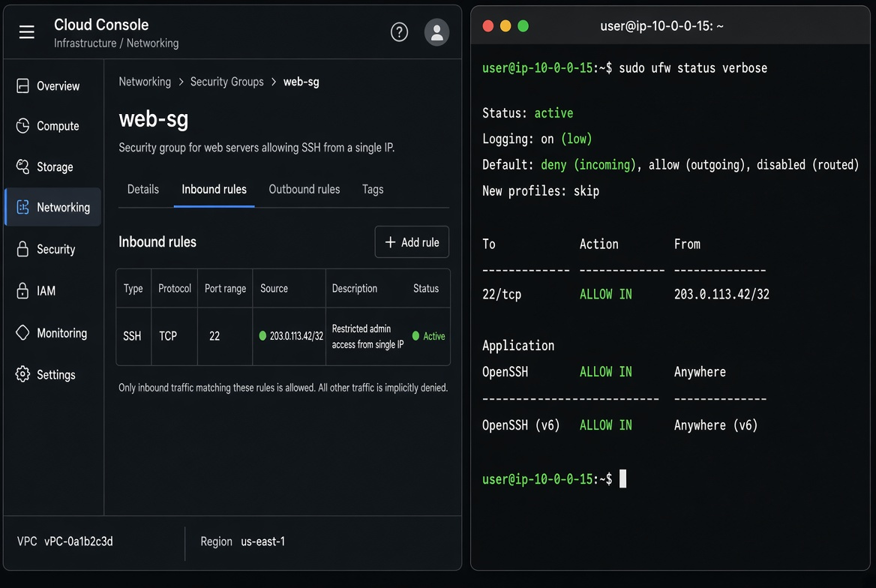
Task: Click the OpenSSH (v6) terminal row
Action: [x=619, y=425]
